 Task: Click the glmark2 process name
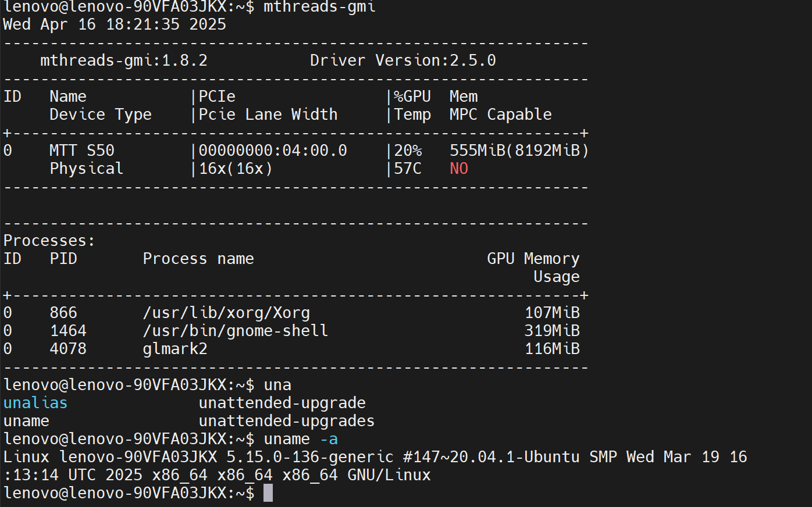[175, 349]
